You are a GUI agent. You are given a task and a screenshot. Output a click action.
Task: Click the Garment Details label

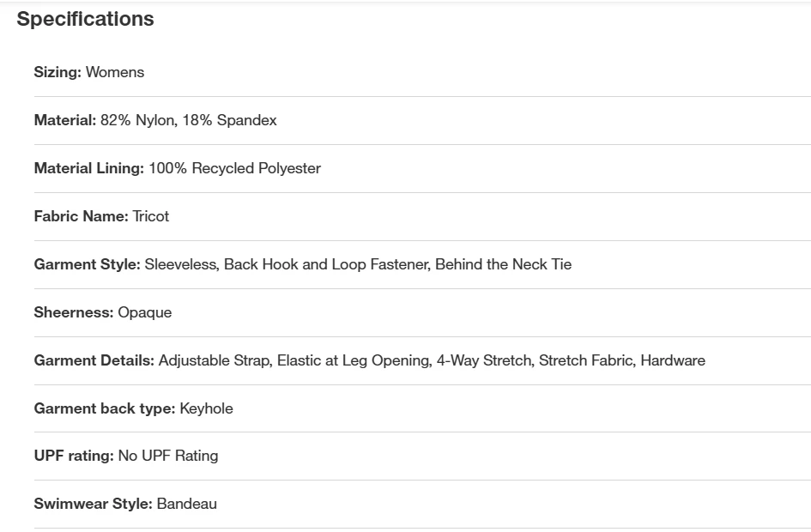(x=94, y=360)
